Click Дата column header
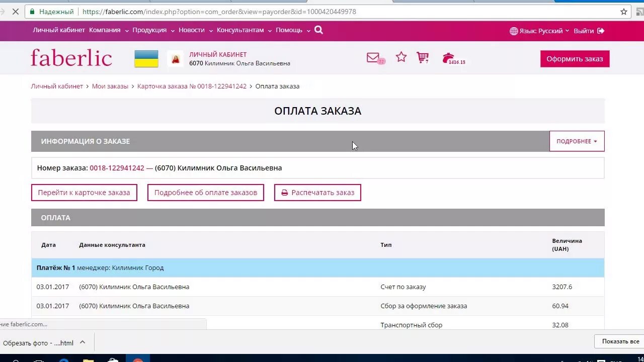 (48, 245)
